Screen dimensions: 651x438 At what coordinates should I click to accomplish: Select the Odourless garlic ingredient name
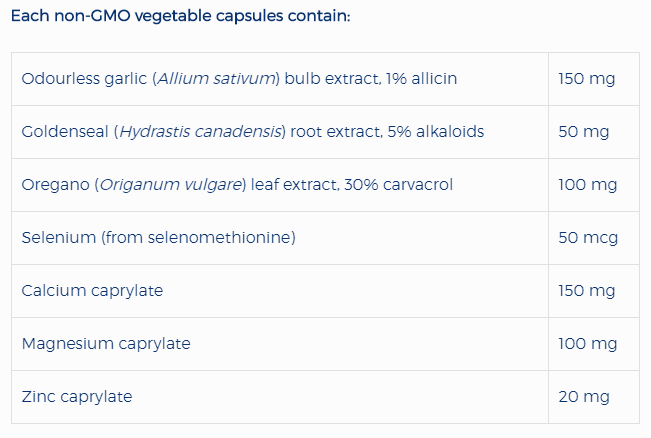[85, 78]
